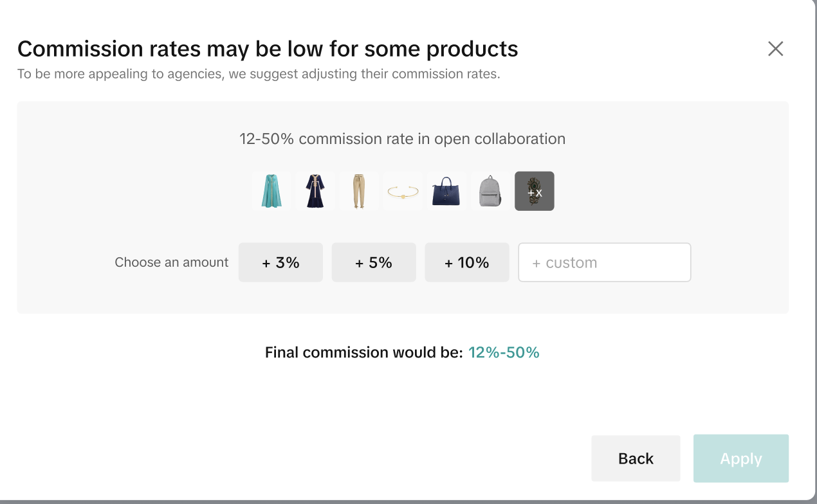Viewport: 817px width, 504px height.
Task: Click the '12-50% commission rate in open collaboration' text
Action: [402, 139]
